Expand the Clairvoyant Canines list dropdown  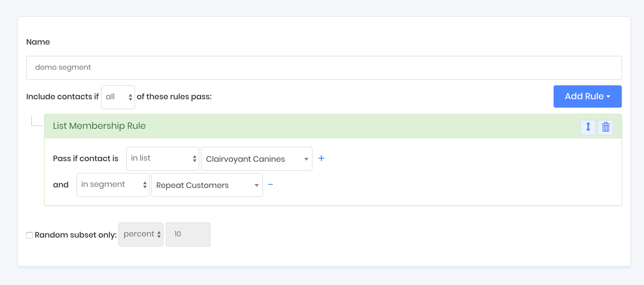(256, 159)
